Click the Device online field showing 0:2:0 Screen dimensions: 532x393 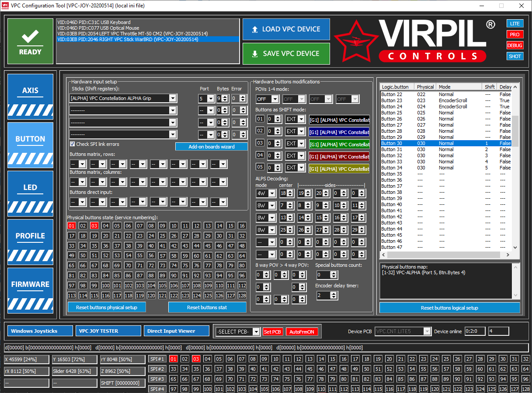475,331
